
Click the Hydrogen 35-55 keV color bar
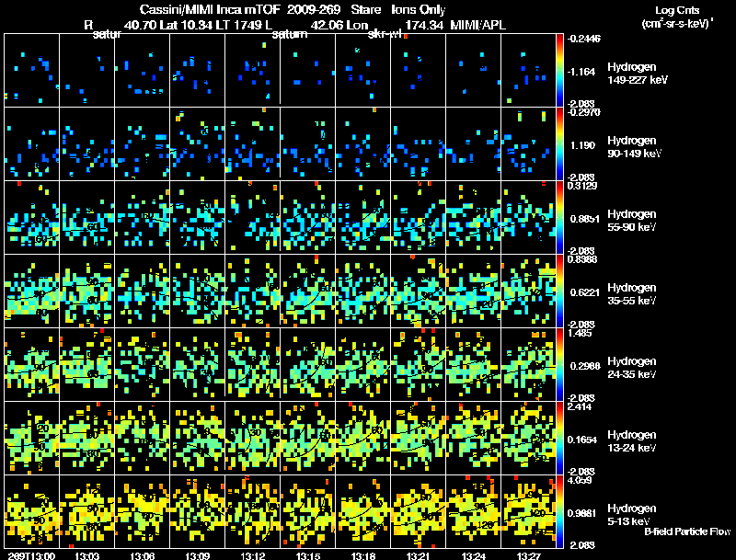[x=559, y=291]
